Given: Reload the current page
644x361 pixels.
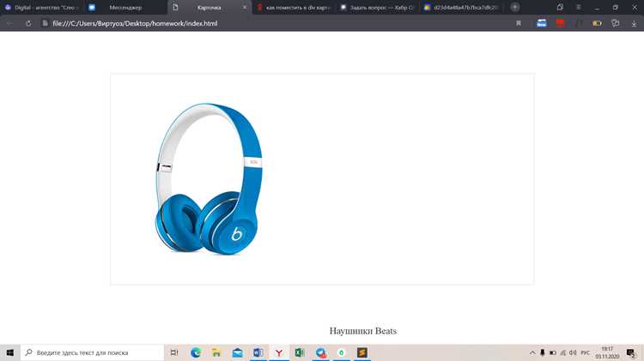Looking at the screenshot, I should pyautogui.click(x=28, y=23).
